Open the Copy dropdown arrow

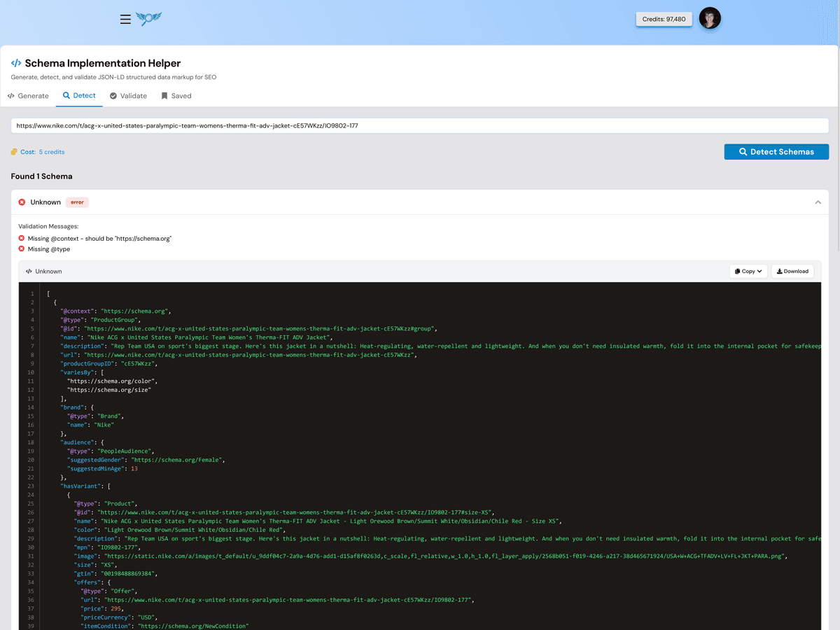point(759,271)
